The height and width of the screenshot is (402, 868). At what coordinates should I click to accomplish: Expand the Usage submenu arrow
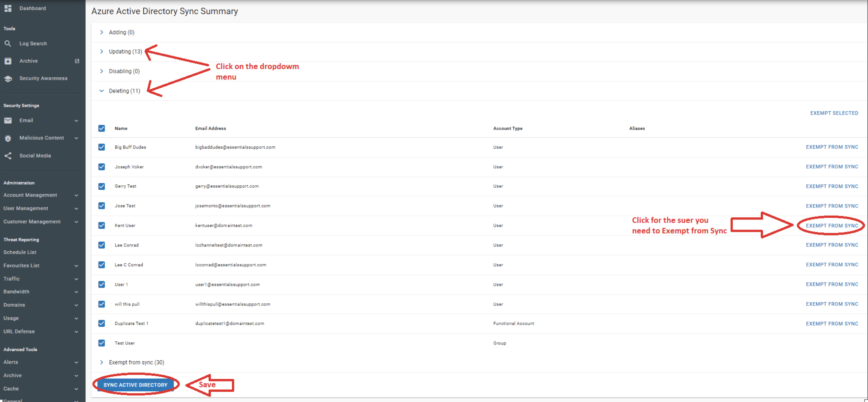pos(76,318)
